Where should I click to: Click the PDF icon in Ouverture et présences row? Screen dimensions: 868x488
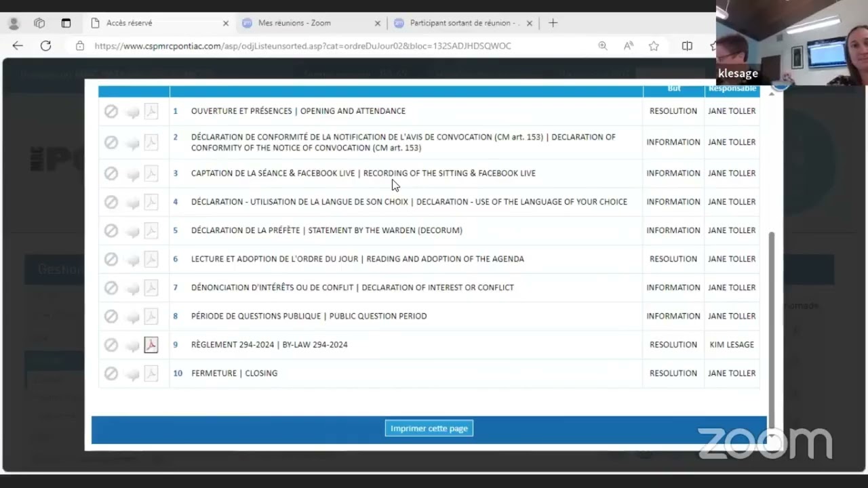pos(151,111)
